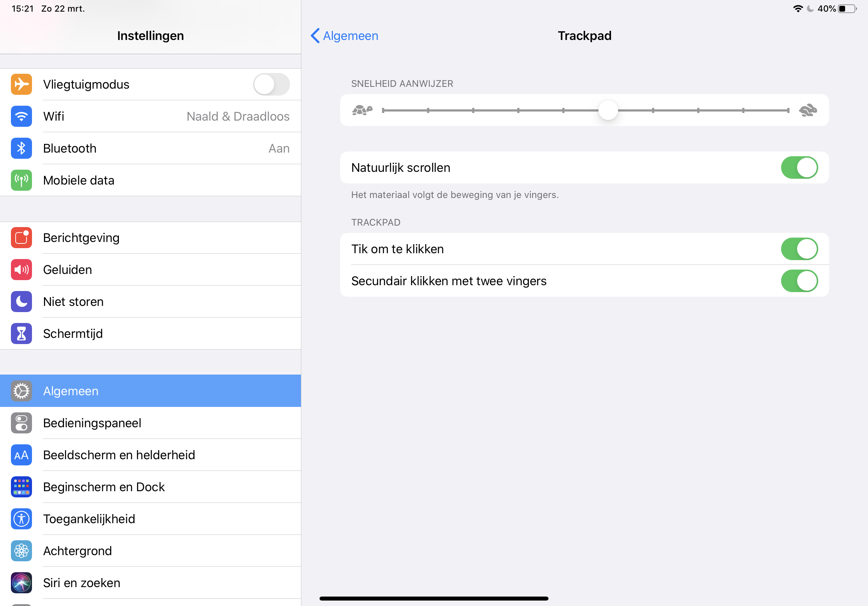Screen dimensions: 868x606
Task: Tap the Schermtijd hourglass icon
Action: (21, 334)
